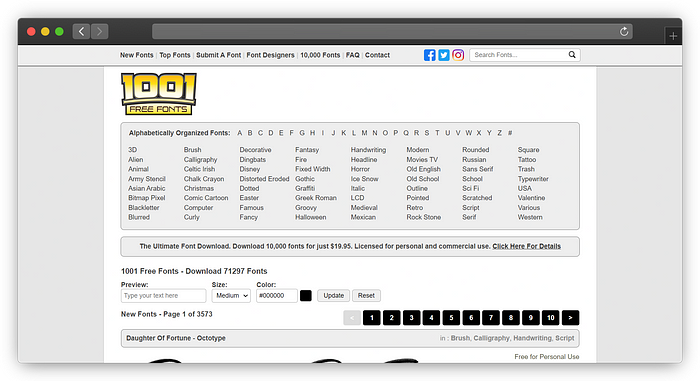Screen dimensions: 700x381
Task: Open the Calligraphy fonts category
Action: click(200, 159)
